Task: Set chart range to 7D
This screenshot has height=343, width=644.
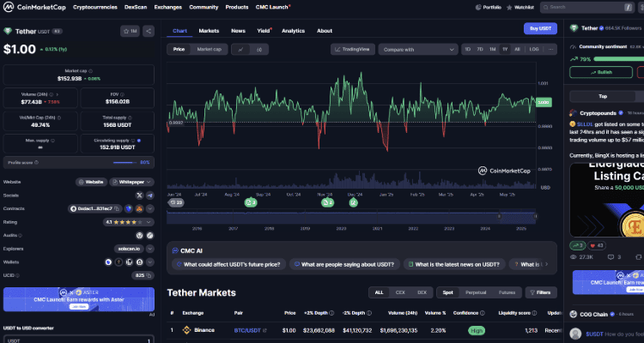Action: [480, 49]
